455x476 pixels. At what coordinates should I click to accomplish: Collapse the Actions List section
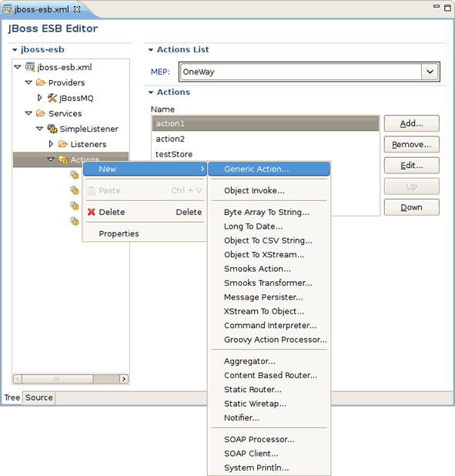click(x=151, y=50)
